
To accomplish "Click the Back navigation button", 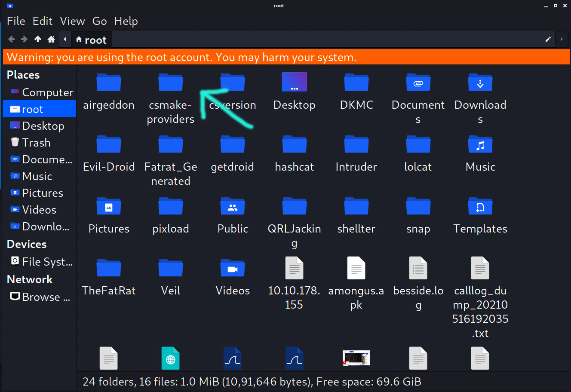I will pyautogui.click(x=11, y=39).
